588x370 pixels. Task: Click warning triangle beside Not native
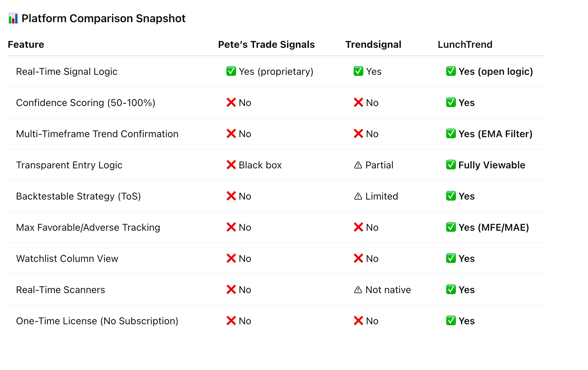[x=358, y=290]
